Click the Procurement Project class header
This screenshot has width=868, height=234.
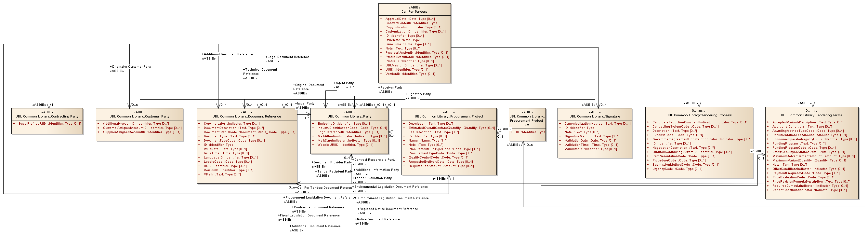pyautogui.click(x=449, y=116)
